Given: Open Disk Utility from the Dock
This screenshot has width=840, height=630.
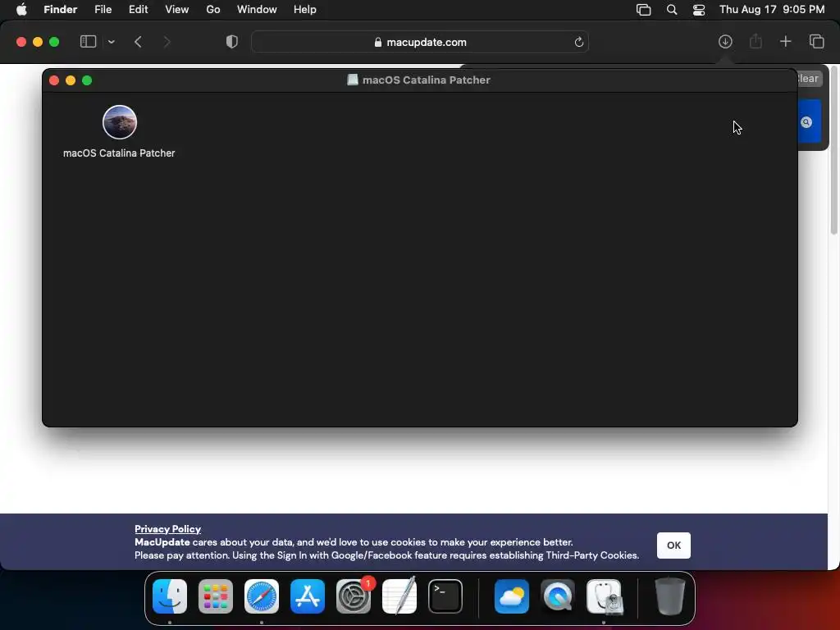Looking at the screenshot, I should coord(604,596).
